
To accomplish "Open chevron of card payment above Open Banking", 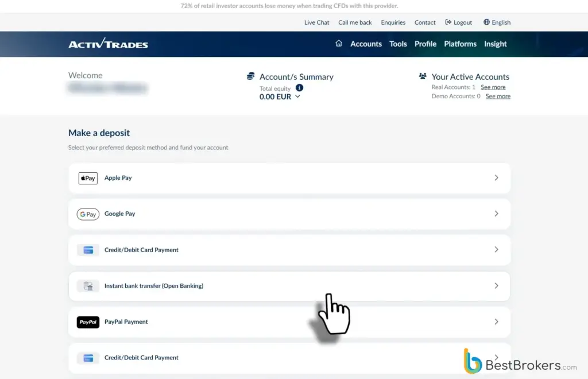I will tap(496, 250).
